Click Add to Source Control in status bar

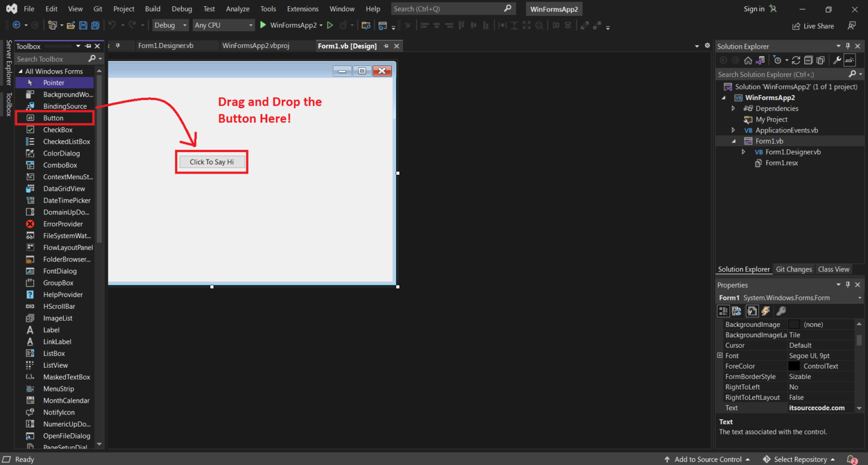[x=708, y=459]
